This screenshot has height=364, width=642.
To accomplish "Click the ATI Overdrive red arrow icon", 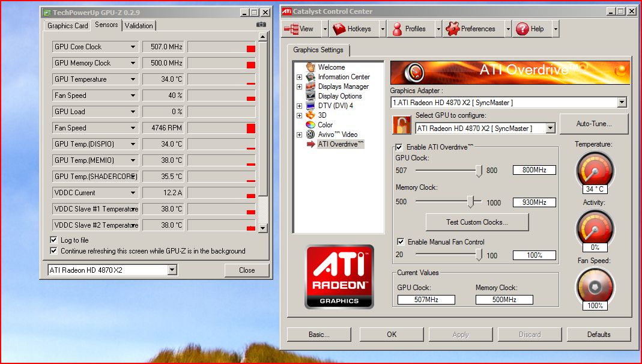I will 310,144.
